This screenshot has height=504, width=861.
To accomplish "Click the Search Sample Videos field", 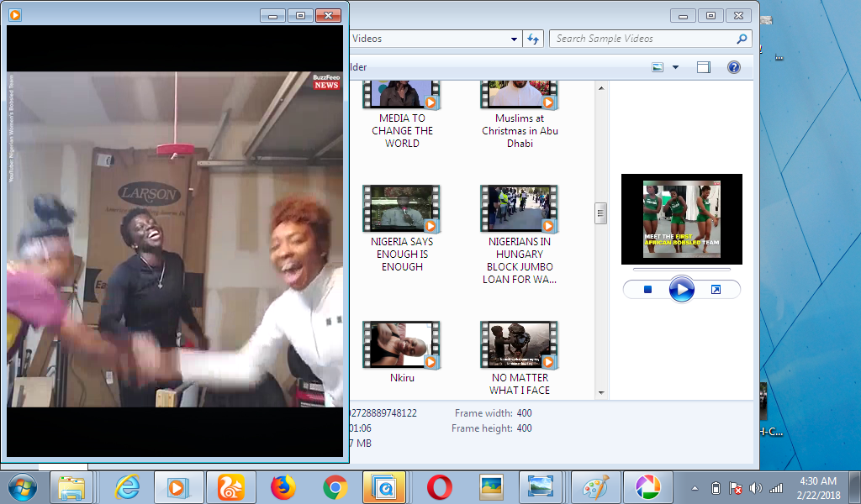I will pos(643,39).
